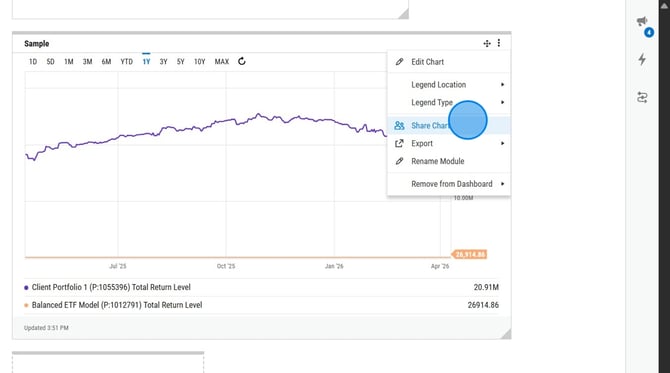Set chart range to YTD
The image size is (670, 373).
[x=126, y=62]
